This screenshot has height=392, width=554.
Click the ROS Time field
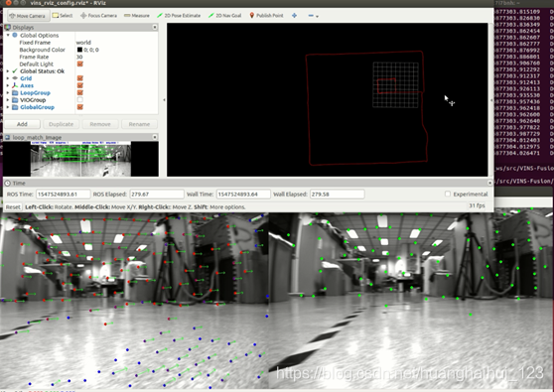(x=63, y=195)
